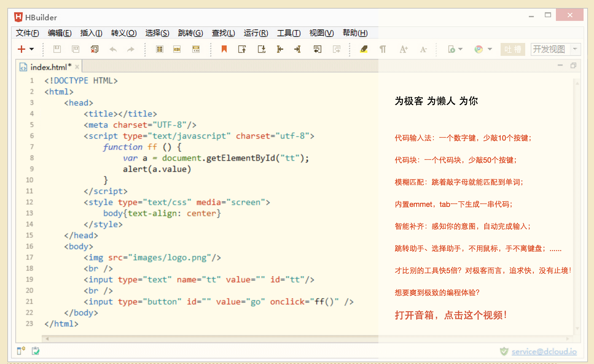This screenshot has height=364, width=594.
Task: Click the HBuilder logo in title bar
Action: [x=18, y=17]
